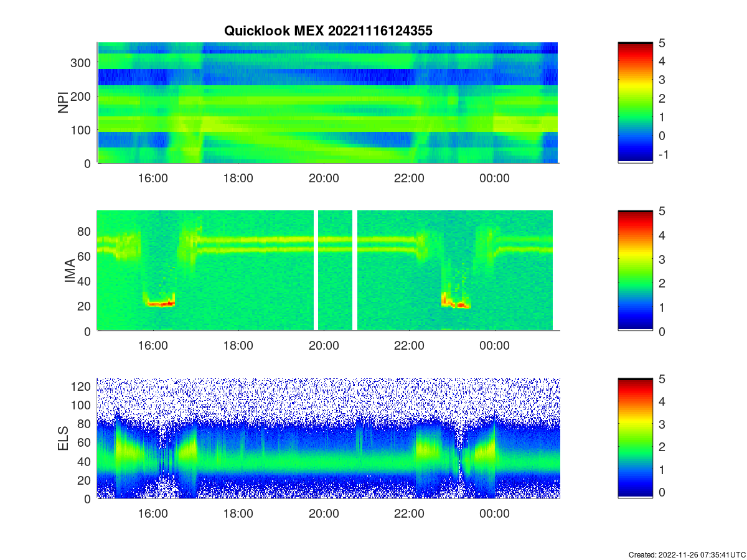Viewport: 747px width, 560px height.
Task: Click the 00:00 tick under the ELS plot
Action: pos(495,514)
